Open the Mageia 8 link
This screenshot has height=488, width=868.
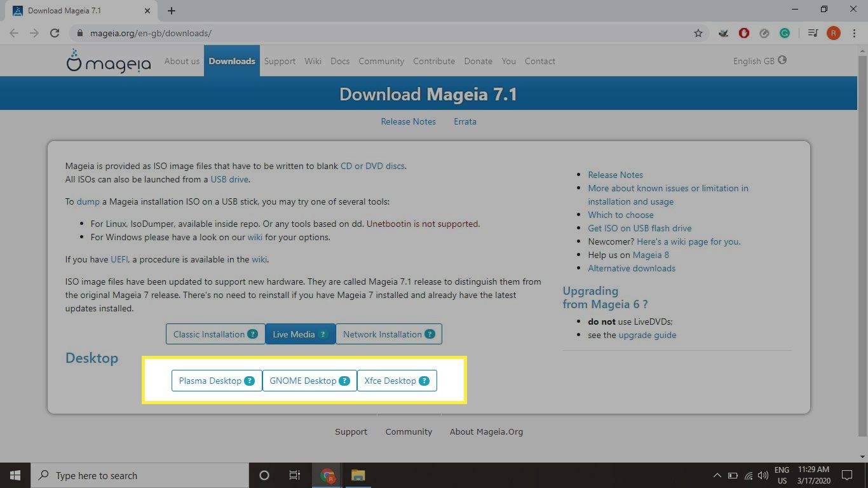(651, 255)
